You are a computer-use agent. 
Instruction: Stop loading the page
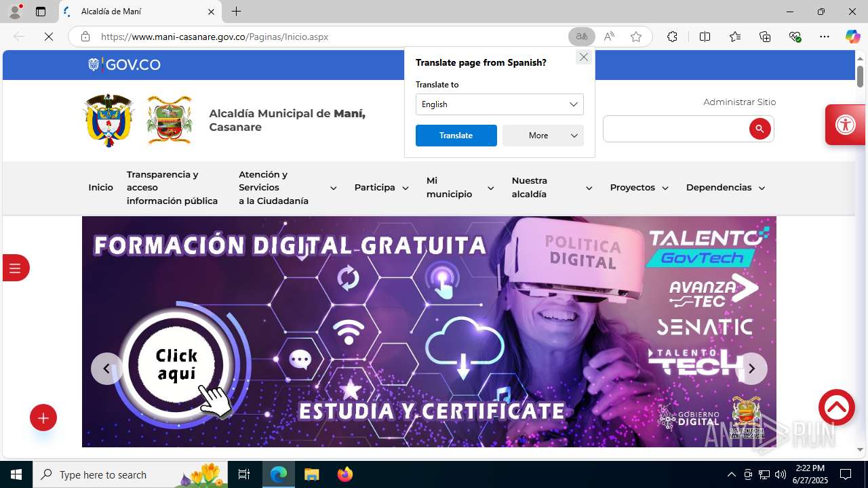[49, 37]
